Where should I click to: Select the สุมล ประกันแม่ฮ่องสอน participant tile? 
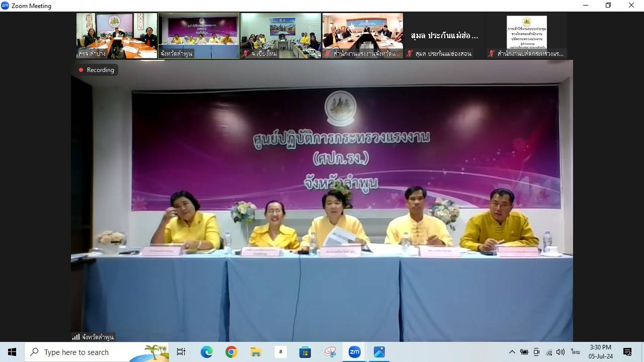pos(444,36)
